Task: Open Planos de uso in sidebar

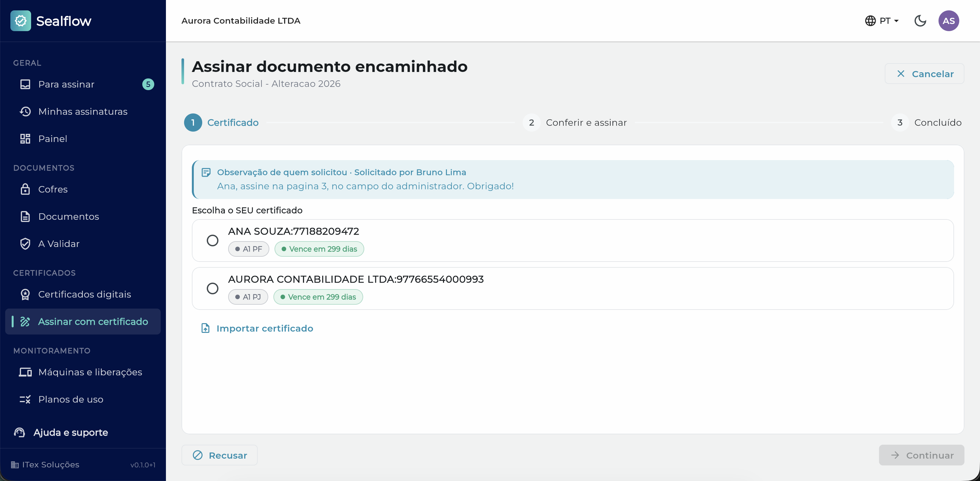Action: (x=83, y=399)
